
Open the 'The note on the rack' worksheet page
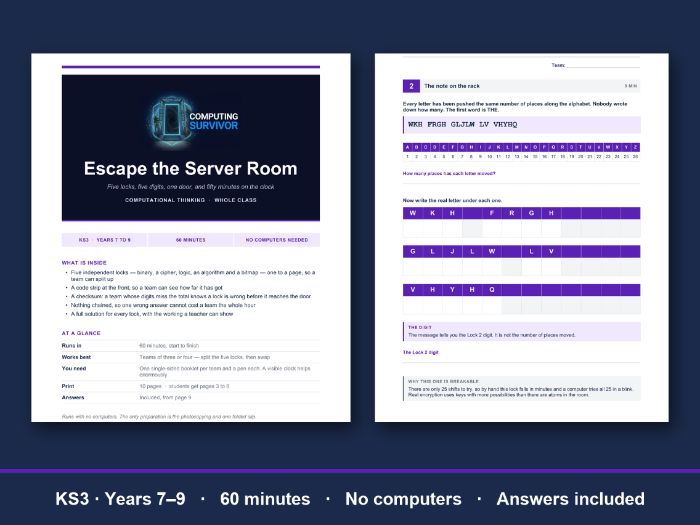pyautogui.click(x=521, y=238)
